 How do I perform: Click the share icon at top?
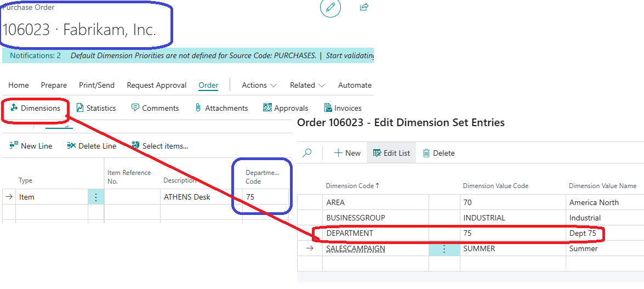[364, 7]
